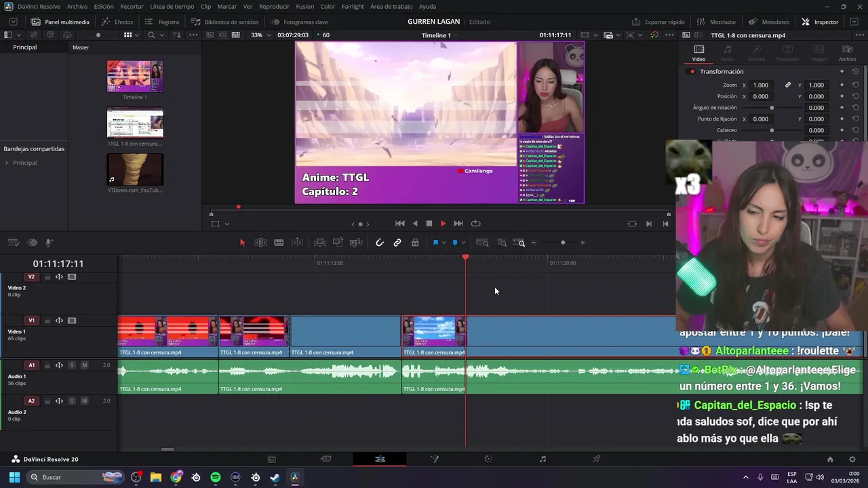Click the timeline zoom-in plus button
The image size is (868, 488).
(583, 243)
